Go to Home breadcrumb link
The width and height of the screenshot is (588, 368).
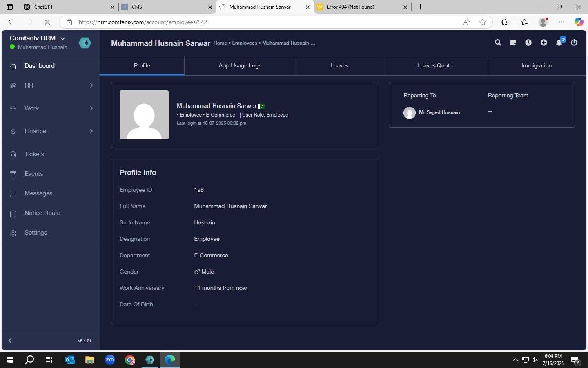coord(220,43)
